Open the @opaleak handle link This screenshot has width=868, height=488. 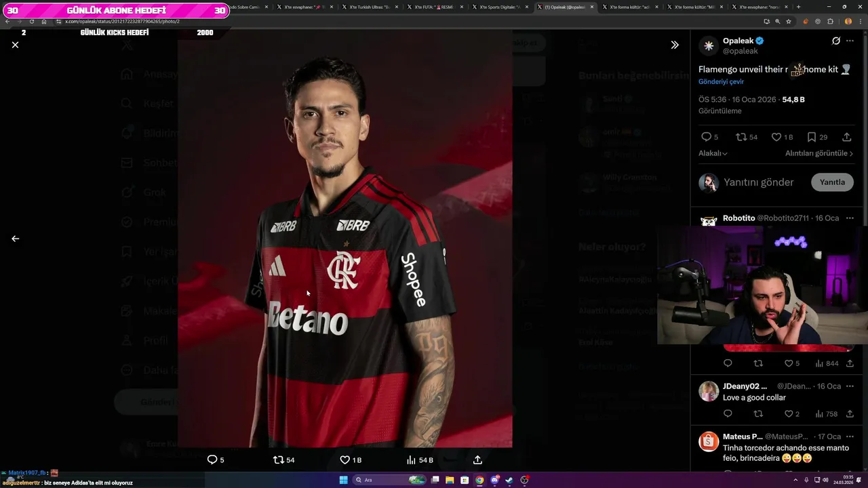[741, 51]
